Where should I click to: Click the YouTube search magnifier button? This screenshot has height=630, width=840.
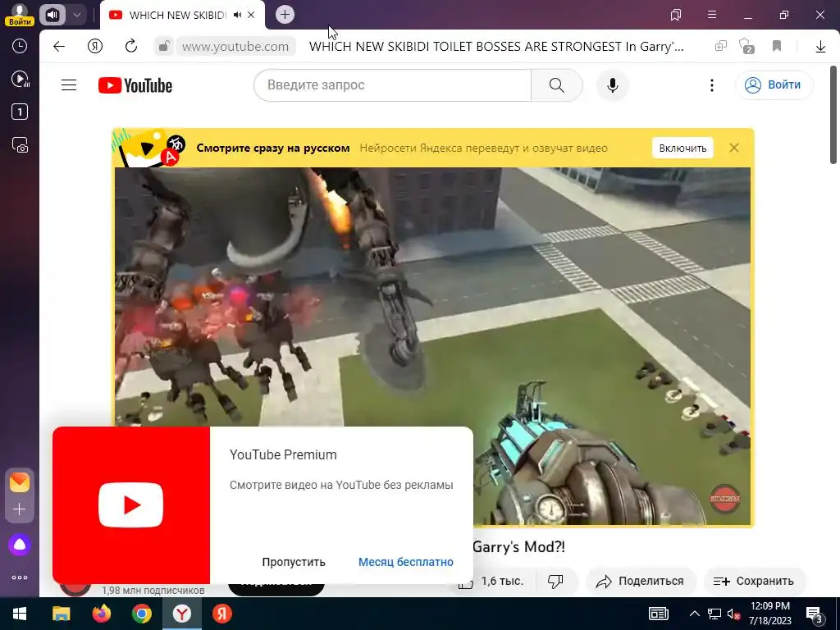click(x=557, y=85)
